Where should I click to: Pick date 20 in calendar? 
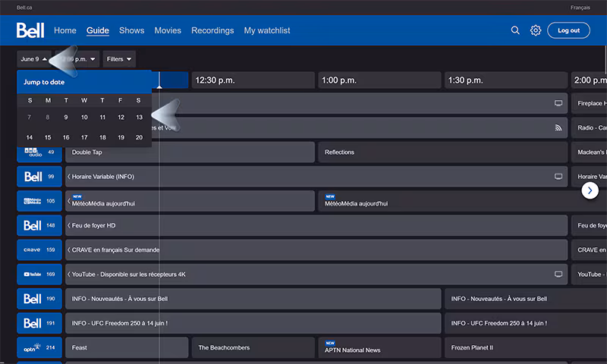(x=139, y=137)
